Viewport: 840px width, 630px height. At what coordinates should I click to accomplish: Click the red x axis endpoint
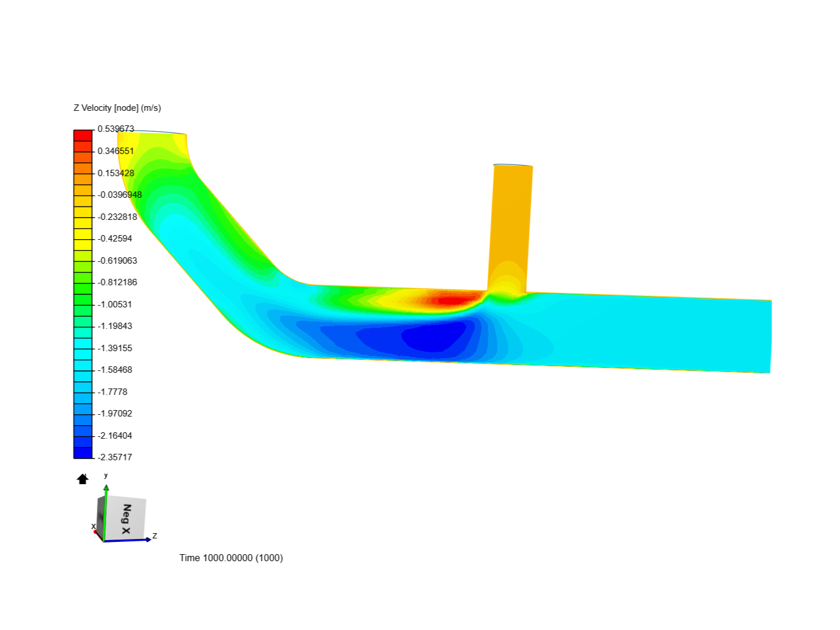point(96,531)
